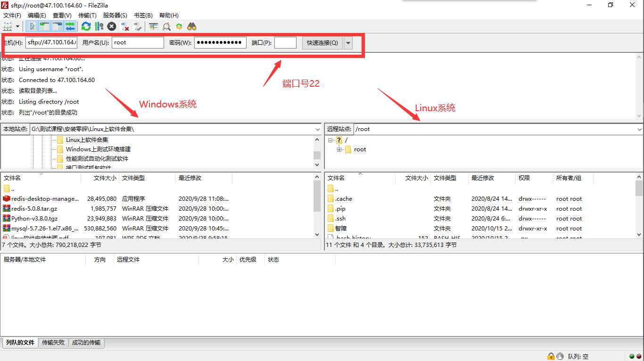Select Windows上测试环境搭建 folder in local tree
This screenshot has height=361, width=644.
tap(98, 149)
